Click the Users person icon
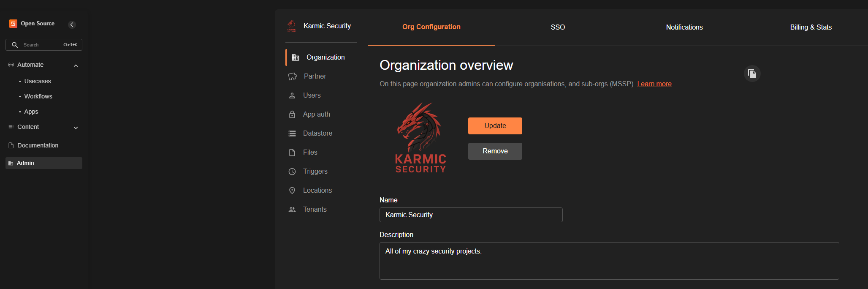Viewport: 868px width, 289px height. click(292, 95)
